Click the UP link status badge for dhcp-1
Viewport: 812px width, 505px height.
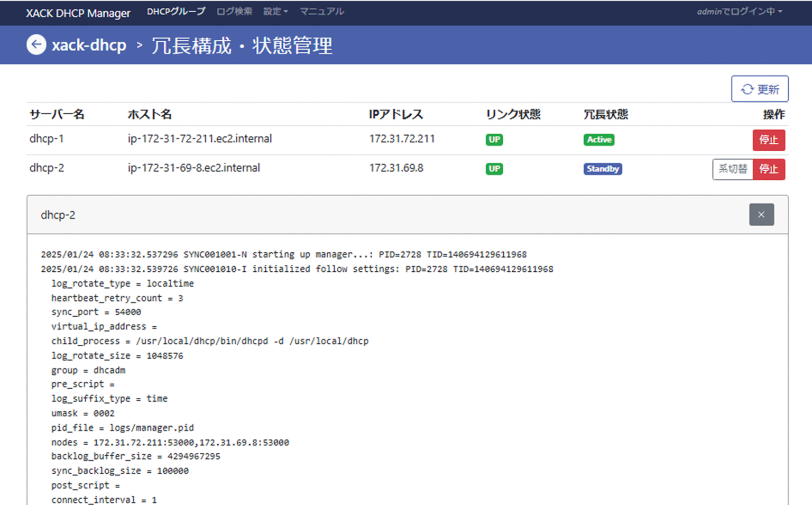point(494,140)
